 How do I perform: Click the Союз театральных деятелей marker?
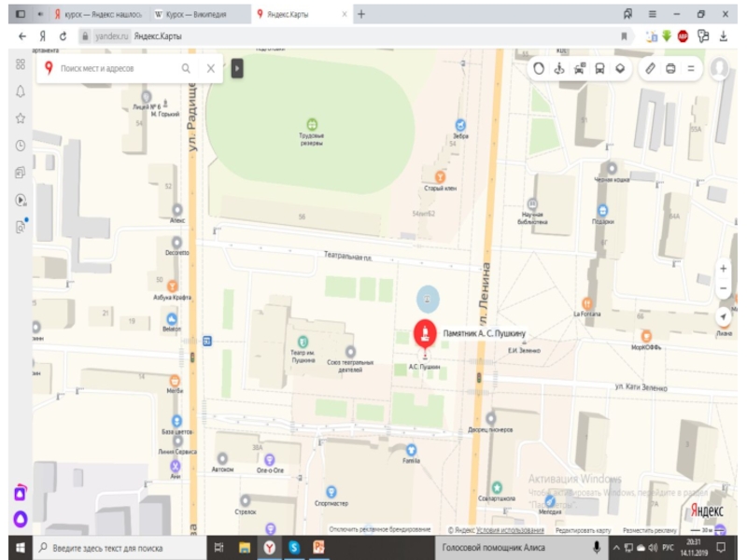351,352
